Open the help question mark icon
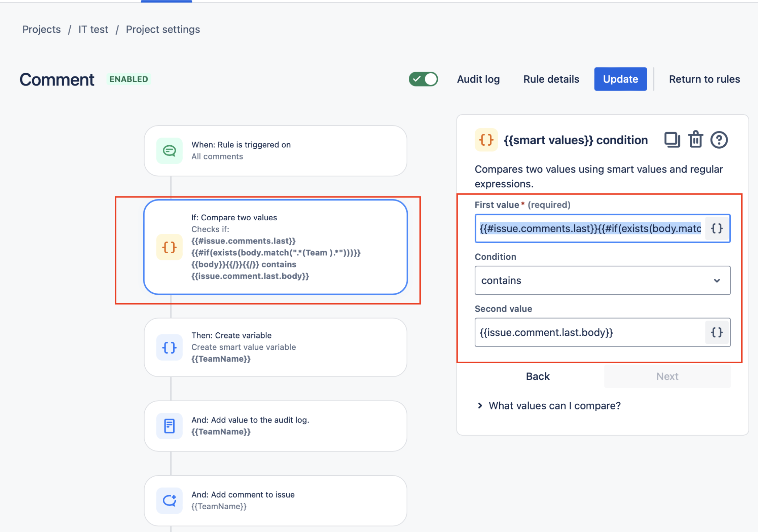Viewport: 758px width, 532px height. [719, 140]
